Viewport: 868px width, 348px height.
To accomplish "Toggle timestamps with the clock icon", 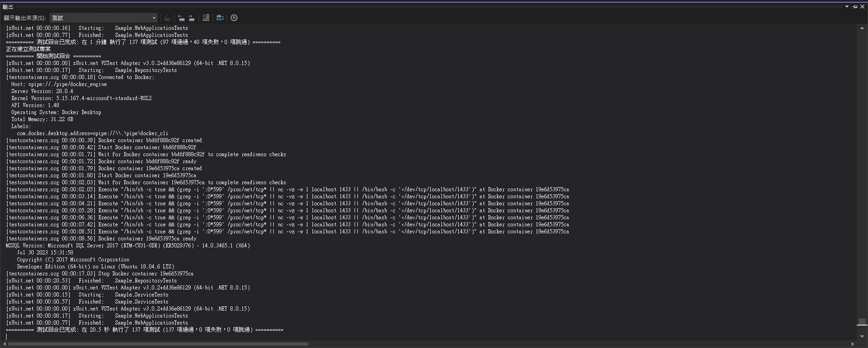I will click(x=234, y=18).
